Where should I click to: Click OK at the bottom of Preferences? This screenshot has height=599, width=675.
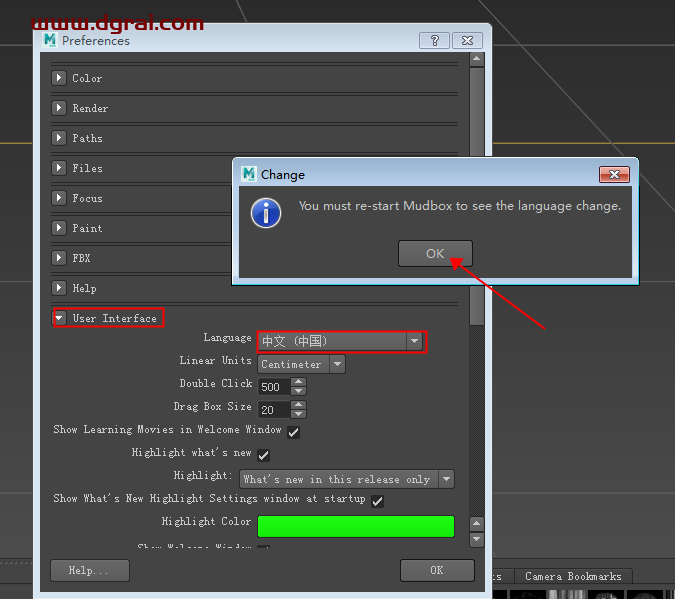pyautogui.click(x=437, y=571)
